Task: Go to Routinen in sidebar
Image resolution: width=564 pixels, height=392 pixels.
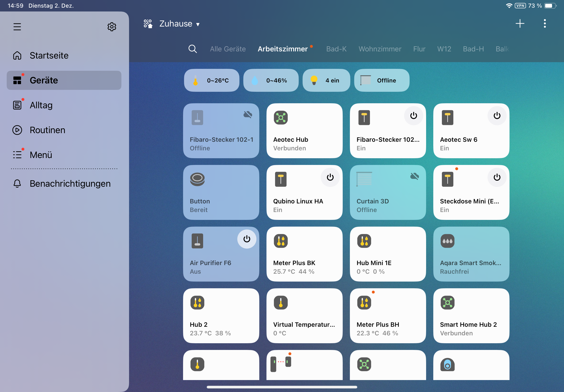Action: (47, 130)
